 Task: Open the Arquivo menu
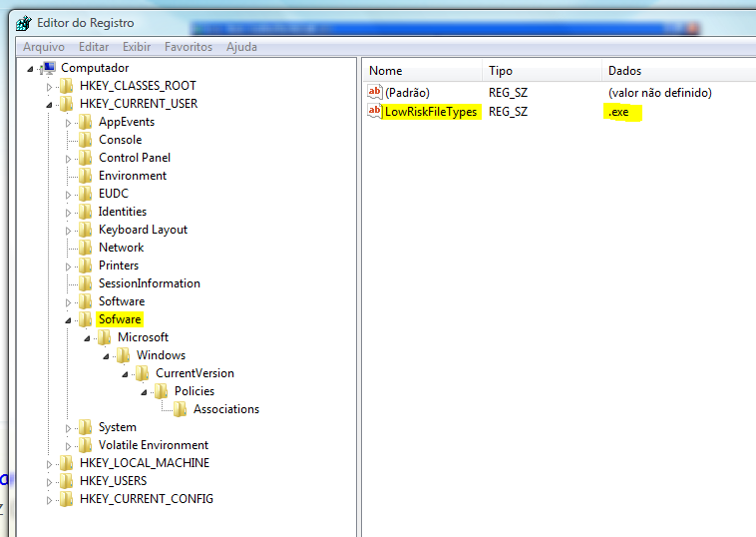click(44, 47)
